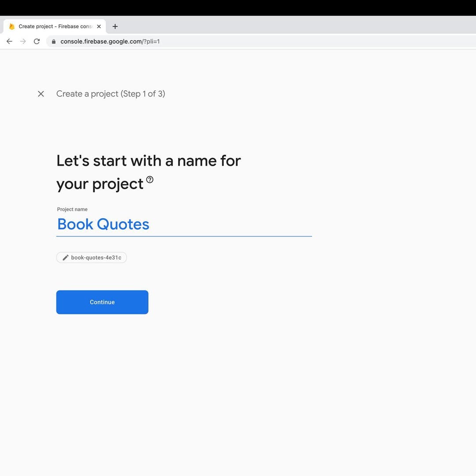The image size is (476, 476).
Task: Place cursor on "Quotes" in project name
Action: point(123,224)
